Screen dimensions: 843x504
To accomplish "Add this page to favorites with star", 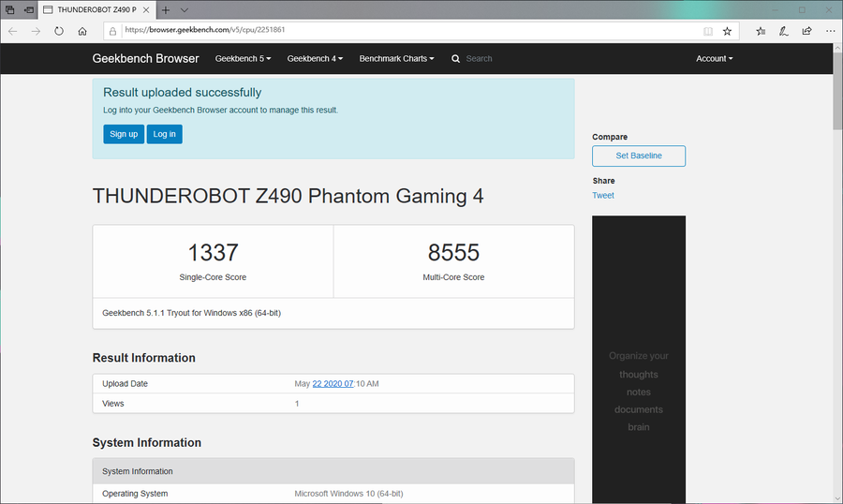I will 727,30.
